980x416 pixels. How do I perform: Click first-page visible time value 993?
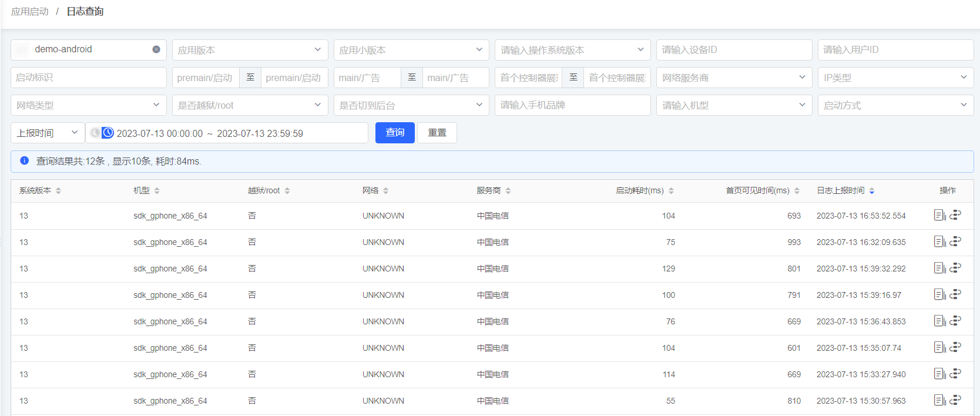(794, 242)
